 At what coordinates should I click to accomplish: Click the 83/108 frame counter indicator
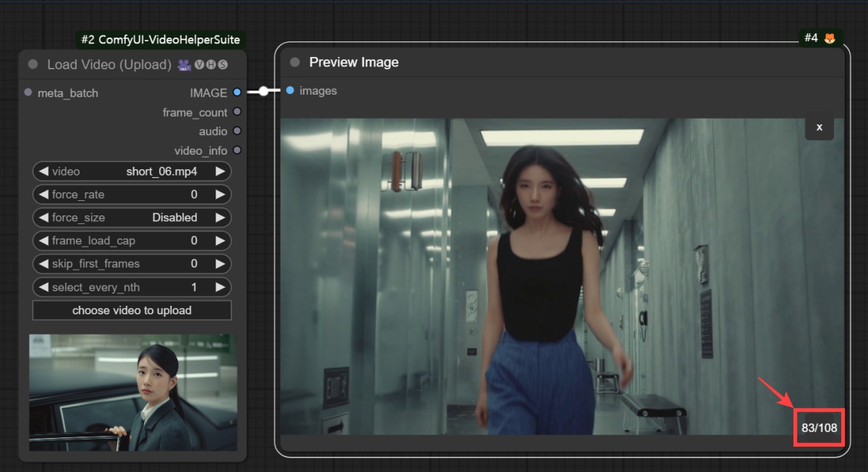coord(818,427)
